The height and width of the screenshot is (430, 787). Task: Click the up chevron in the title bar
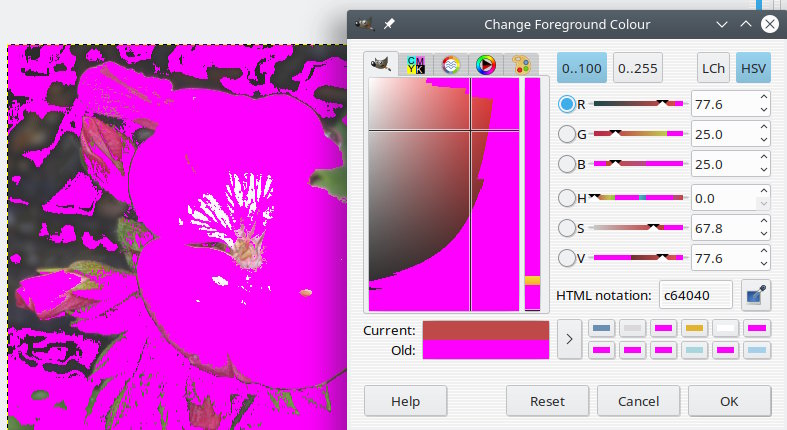point(746,24)
